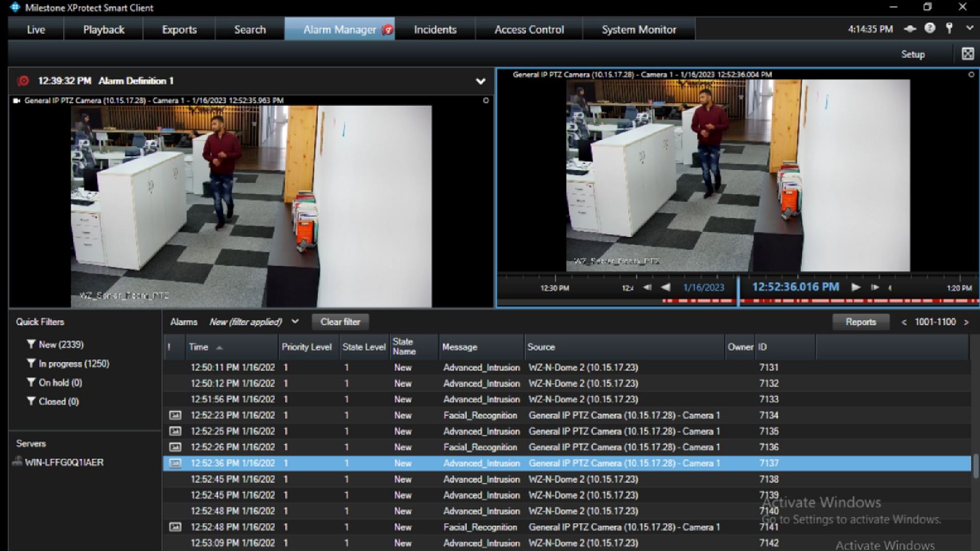Click the red alarm icon beside Alarm Definition 1
The height and width of the screenshot is (551, 980).
(23, 81)
